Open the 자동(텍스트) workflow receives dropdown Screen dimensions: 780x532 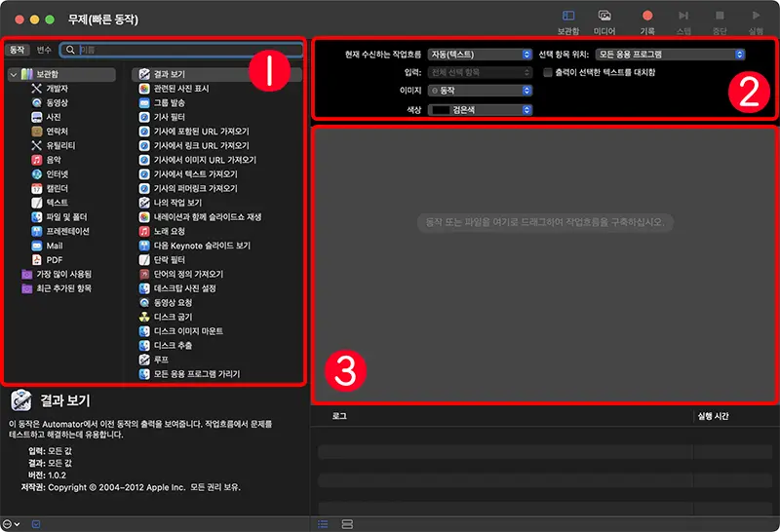pyautogui.click(x=480, y=55)
